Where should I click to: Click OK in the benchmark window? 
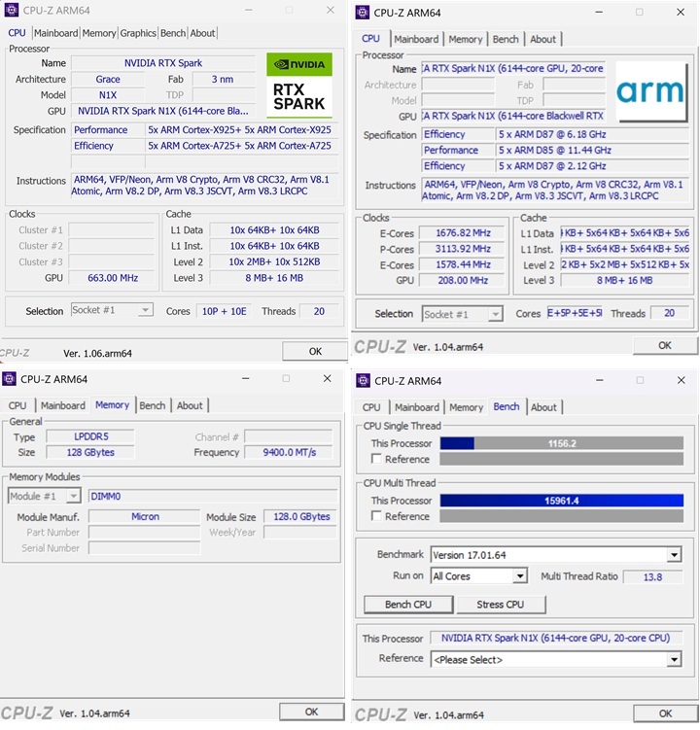click(x=665, y=713)
